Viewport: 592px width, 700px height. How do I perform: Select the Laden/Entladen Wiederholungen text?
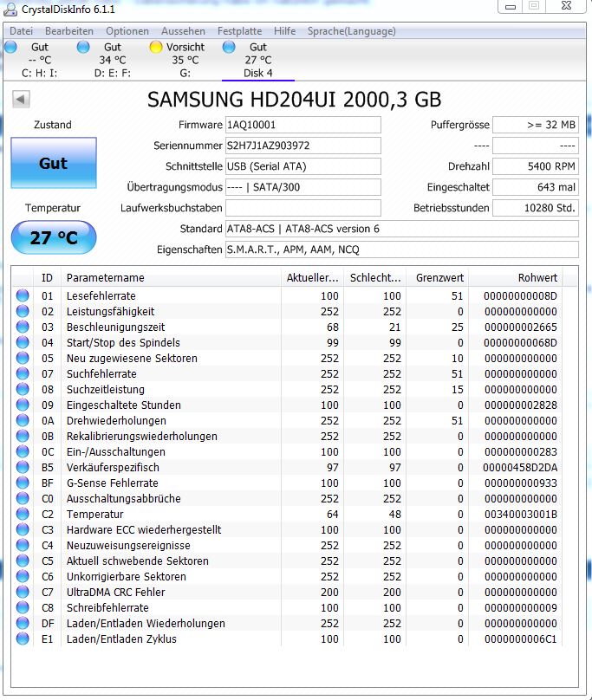coord(146,624)
